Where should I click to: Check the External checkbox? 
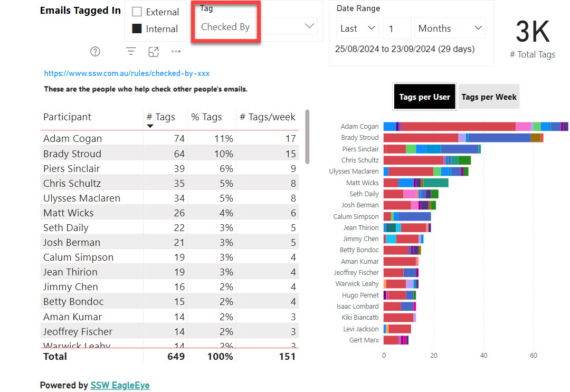click(x=137, y=12)
